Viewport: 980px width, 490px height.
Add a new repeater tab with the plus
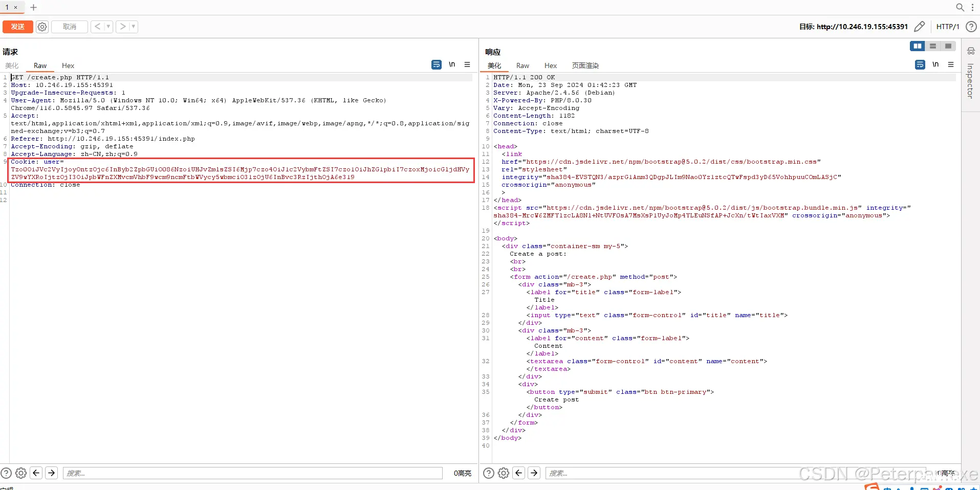click(34, 7)
